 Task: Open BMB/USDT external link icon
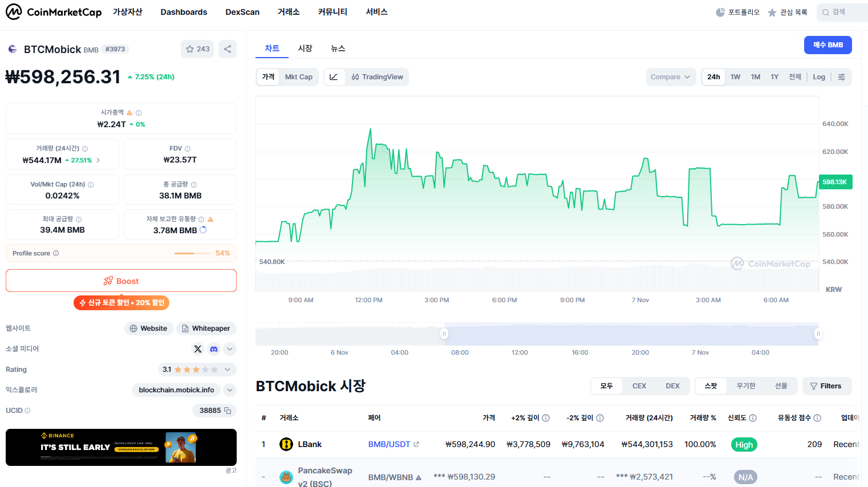(x=416, y=444)
